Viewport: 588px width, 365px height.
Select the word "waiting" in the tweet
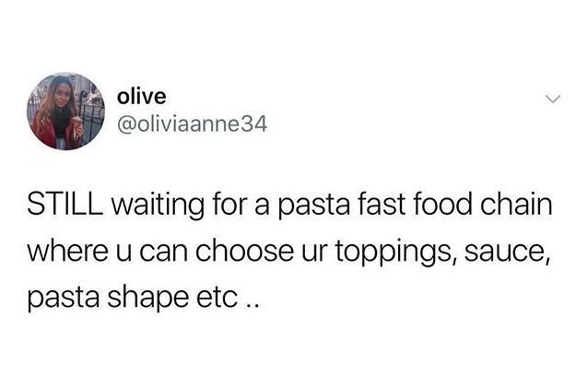[x=158, y=206]
